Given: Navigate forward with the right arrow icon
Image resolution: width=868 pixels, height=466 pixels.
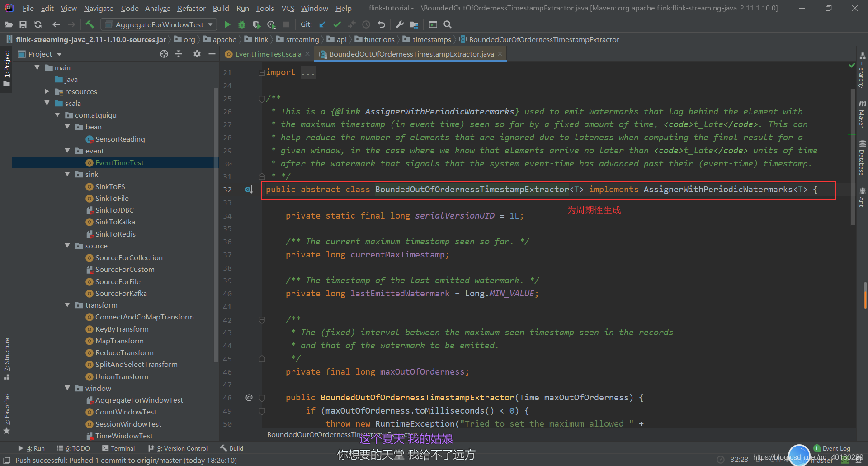Looking at the screenshot, I should pyautogui.click(x=71, y=24).
